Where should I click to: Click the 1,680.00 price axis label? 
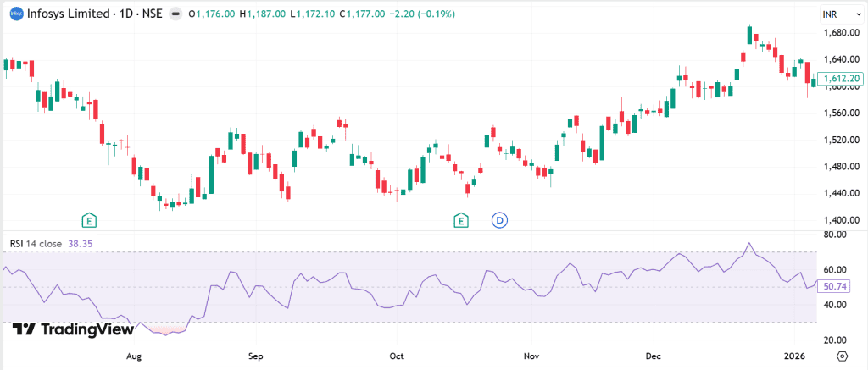coord(841,33)
